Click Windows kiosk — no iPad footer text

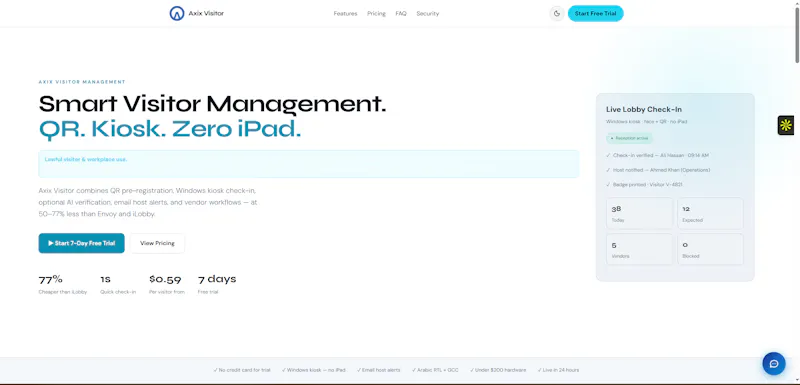[x=313, y=370]
